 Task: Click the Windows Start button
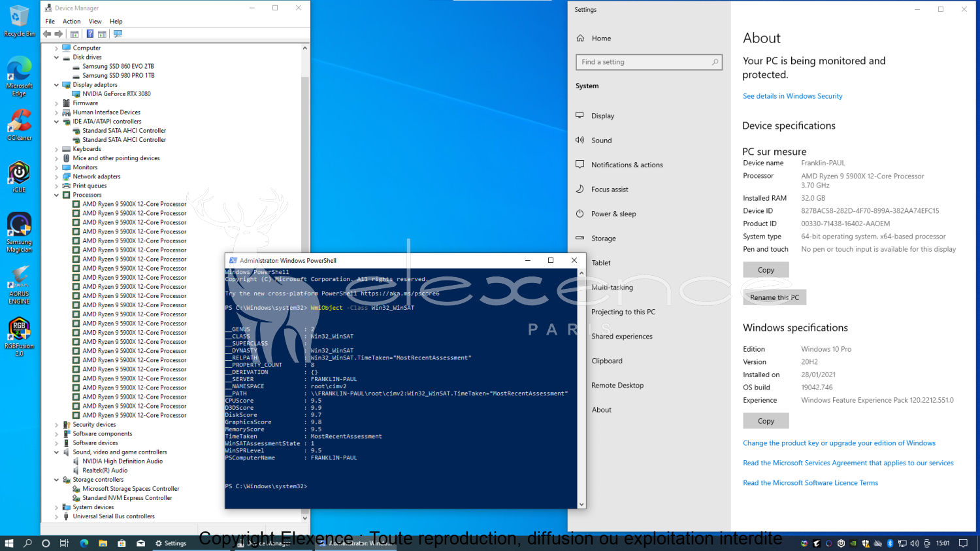(9, 543)
